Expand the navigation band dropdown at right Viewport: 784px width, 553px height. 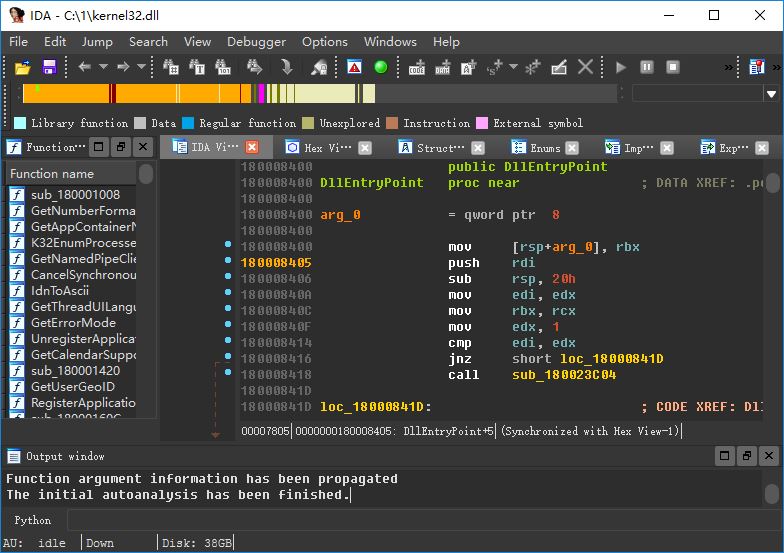click(x=771, y=94)
